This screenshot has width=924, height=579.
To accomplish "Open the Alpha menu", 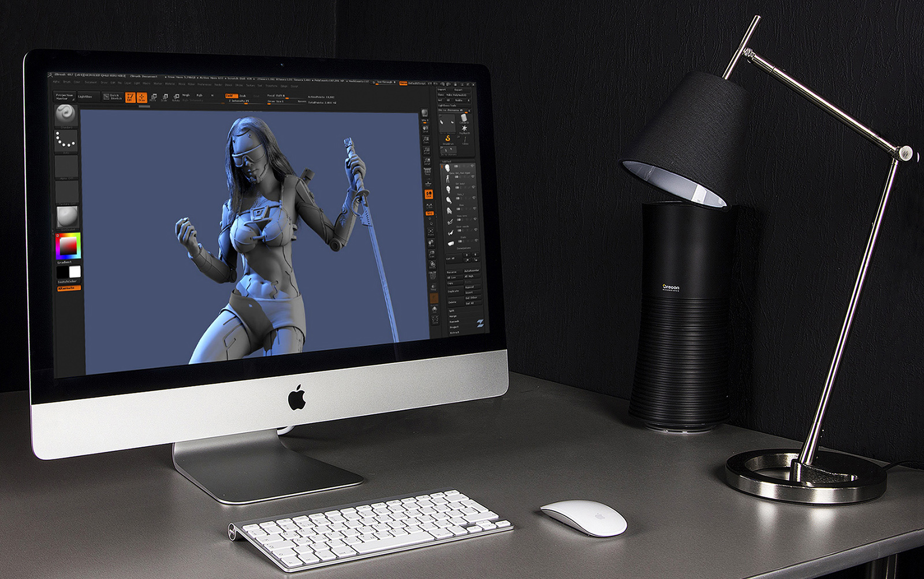I will coord(56,82).
